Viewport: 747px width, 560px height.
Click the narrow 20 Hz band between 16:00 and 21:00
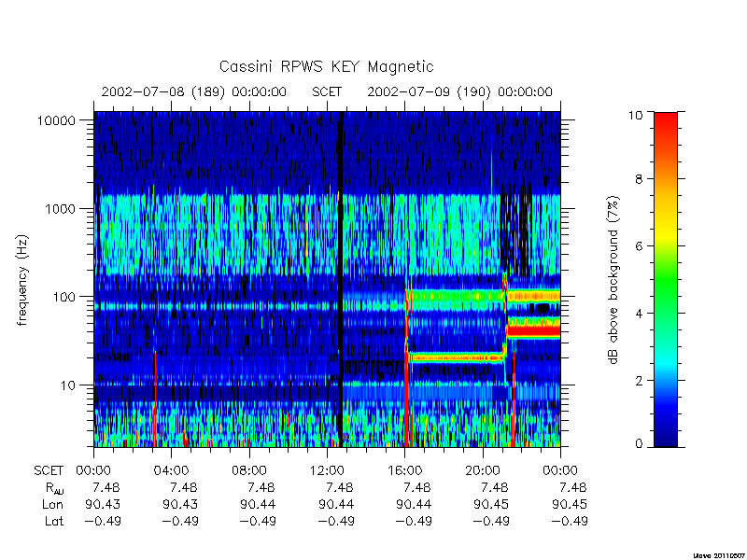(x=456, y=357)
